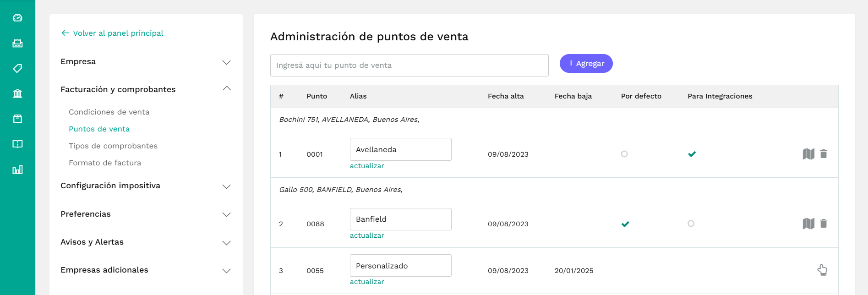Click address Gallo 500, BANFIELD

point(341,190)
